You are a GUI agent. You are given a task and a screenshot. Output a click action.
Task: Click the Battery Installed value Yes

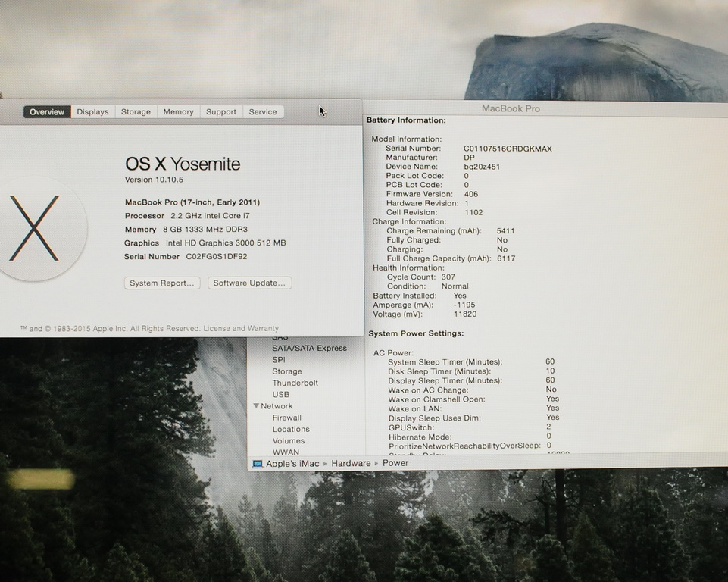point(460,296)
